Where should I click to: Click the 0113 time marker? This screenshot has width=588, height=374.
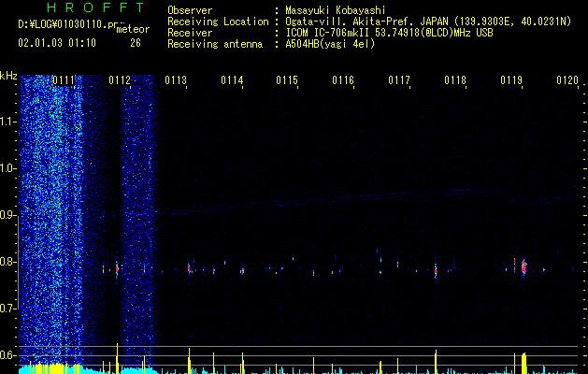point(176,80)
